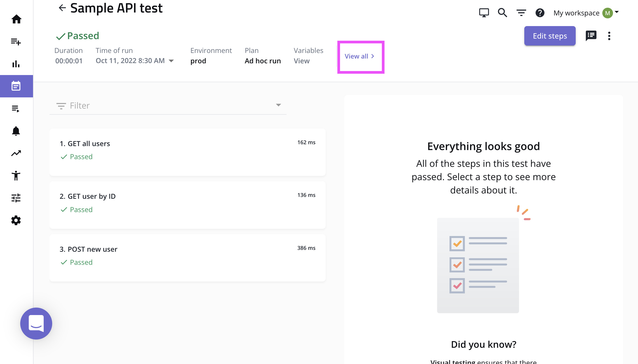Open the accessibility figure sidebar icon
The image size is (638, 364).
point(16,176)
